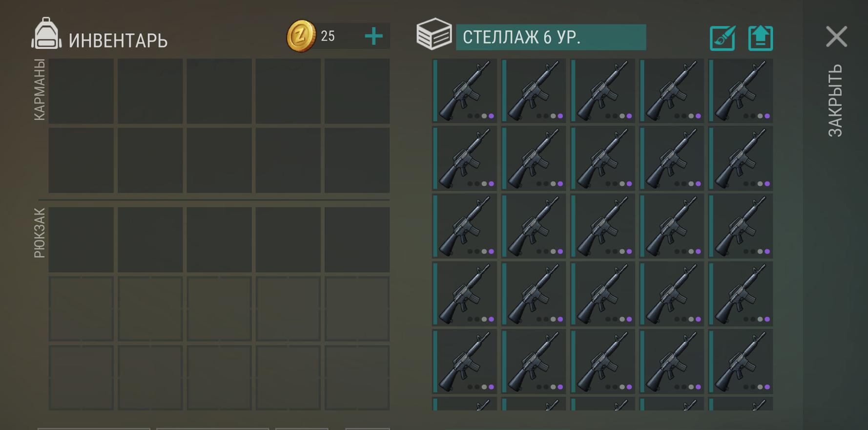The height and width of the screenshot is (430, 868).
Task: Select the rifle in second row, second column
Action: (534, 158)
